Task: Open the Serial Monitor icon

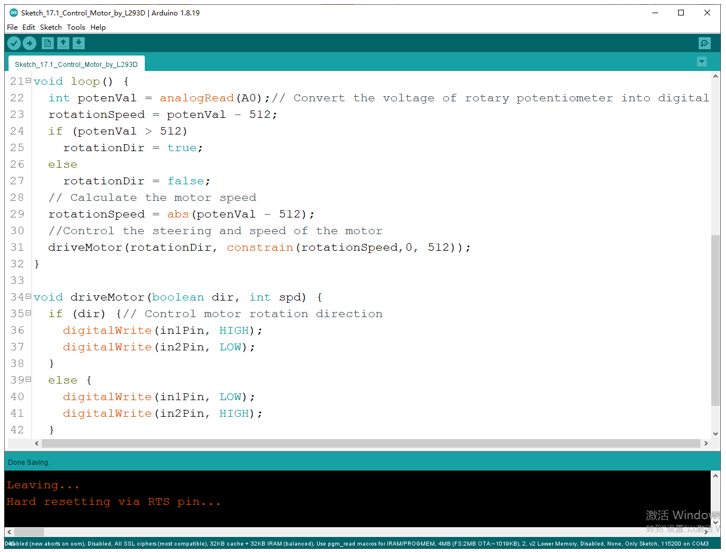Action: point(704,44)
